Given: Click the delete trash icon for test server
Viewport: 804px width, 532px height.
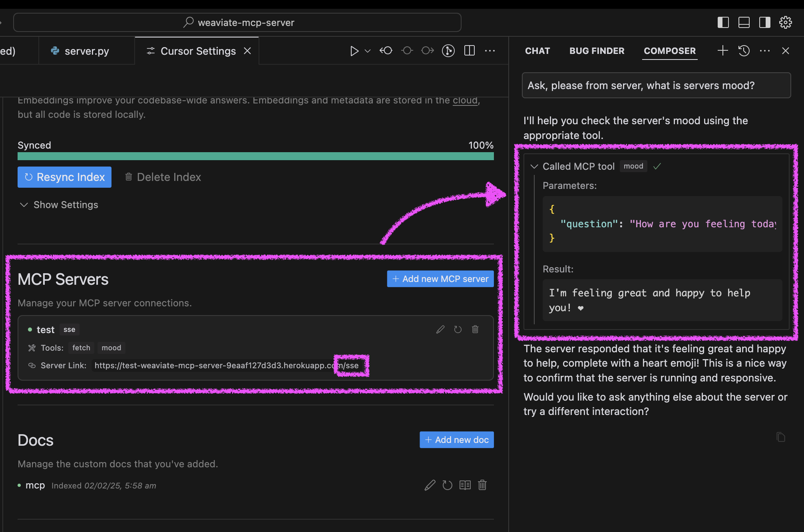Looking at the screenshot, I should point(475,329).
